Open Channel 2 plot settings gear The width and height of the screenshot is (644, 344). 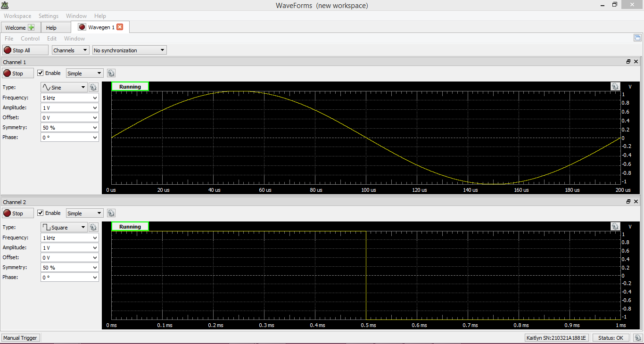tap(615, 226)
